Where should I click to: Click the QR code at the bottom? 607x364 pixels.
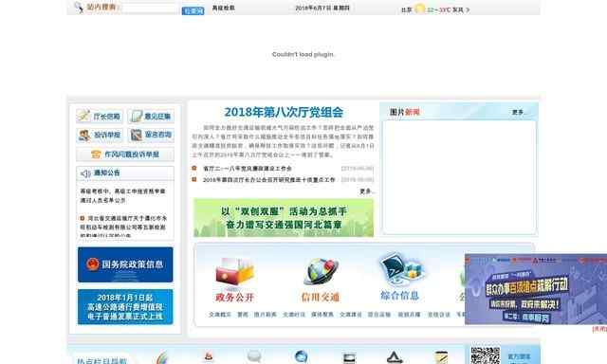coord(485,355)
